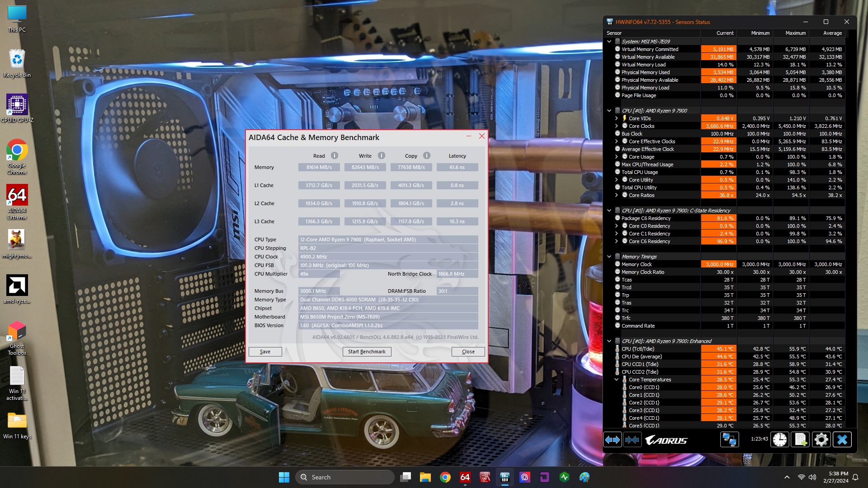Click the blue X in the HWiNFO toolbar

pyautogui.click(x=842, y=440)
